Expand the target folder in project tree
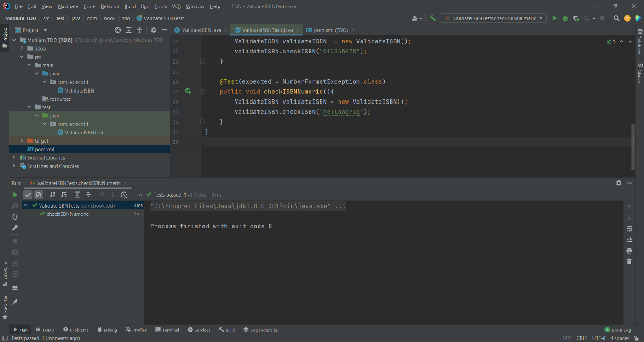The width and height of the screenshot is (644, 342). (22, 141)
